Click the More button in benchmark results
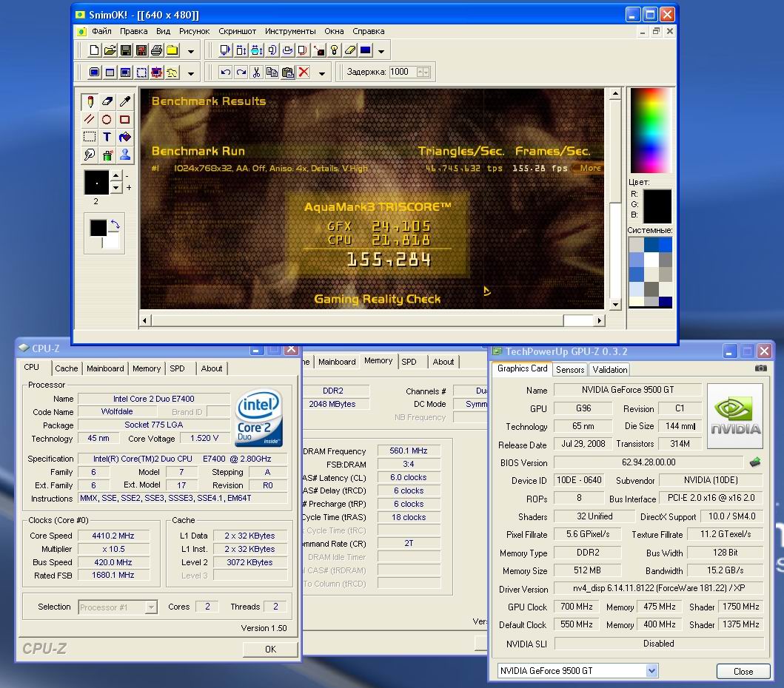 click(589, 168)
